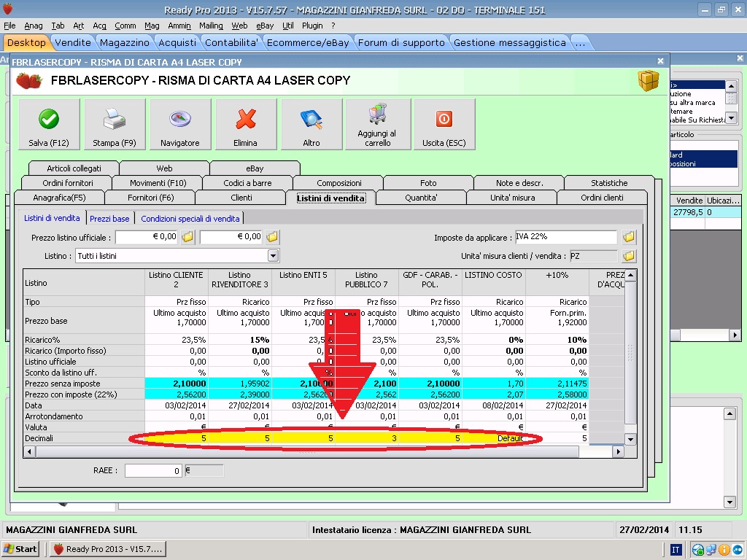Delete the article with Elimina
The image size is (747, 560).
(245, 124)
